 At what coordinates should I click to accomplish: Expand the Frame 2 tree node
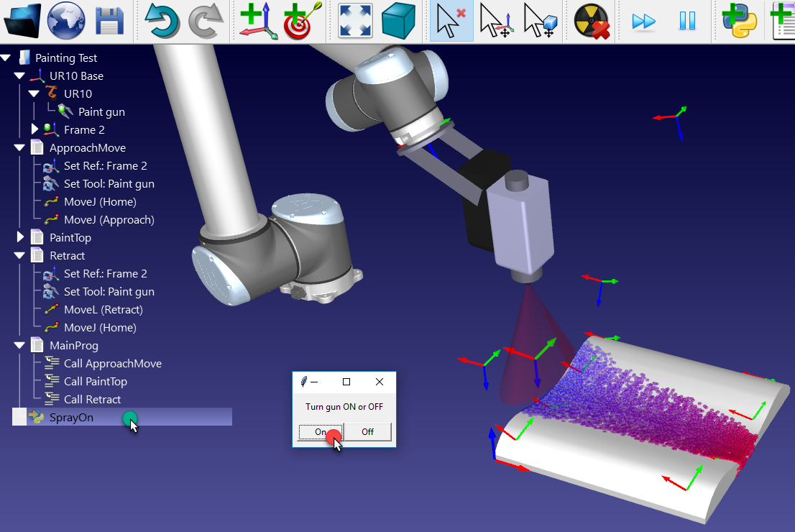[x=35, y=129]
